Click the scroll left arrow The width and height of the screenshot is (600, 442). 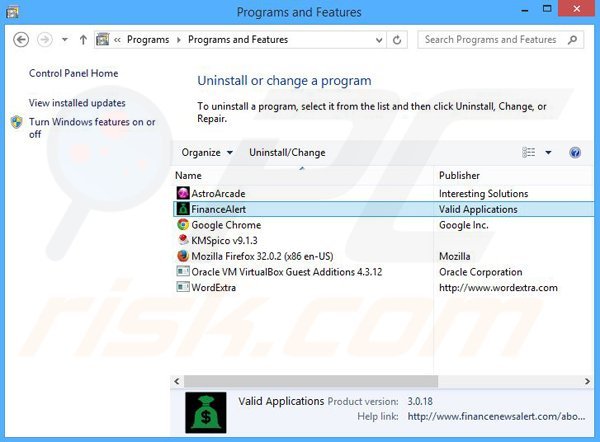(177, 381)
